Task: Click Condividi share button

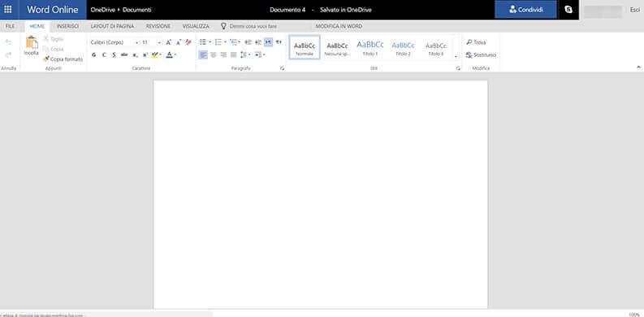Action: pos(525,10)
